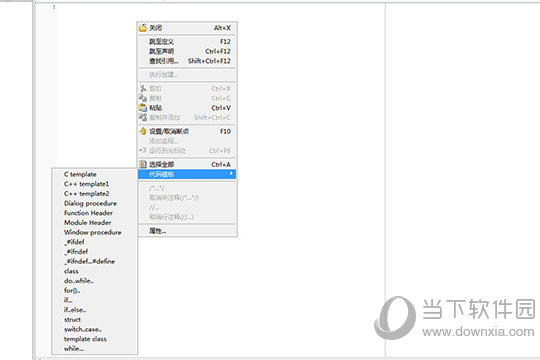540x360 pixels.
Task: Choose the //... line comment entry
Action: coord(187,207)
